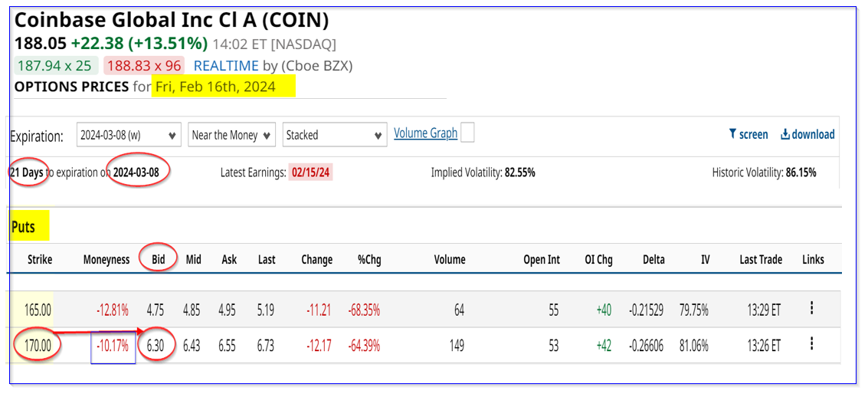Sort by Bid column header
Screen dimensions: 868x394
tap(159, 260)
